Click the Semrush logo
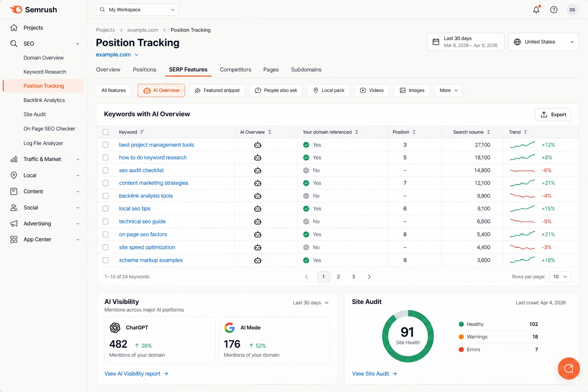588x392 pixels. (x=33, y=9)
